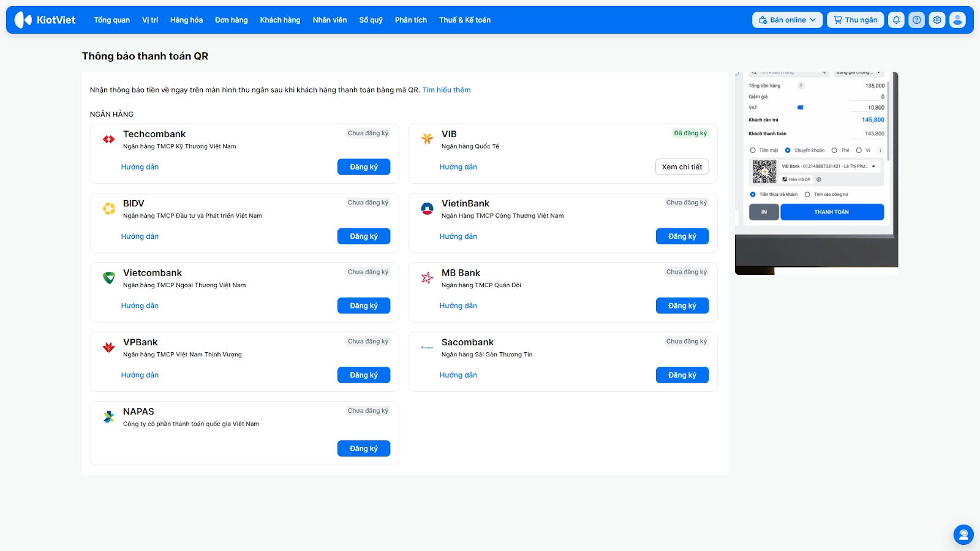Register Techcombank with Đăng ký
Image resolution: width=980 pixels, height=551 pixels.
click(364, 167)
